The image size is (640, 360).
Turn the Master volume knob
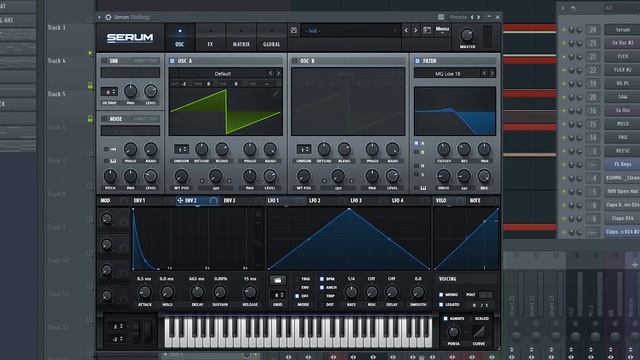tap(467, 35)
